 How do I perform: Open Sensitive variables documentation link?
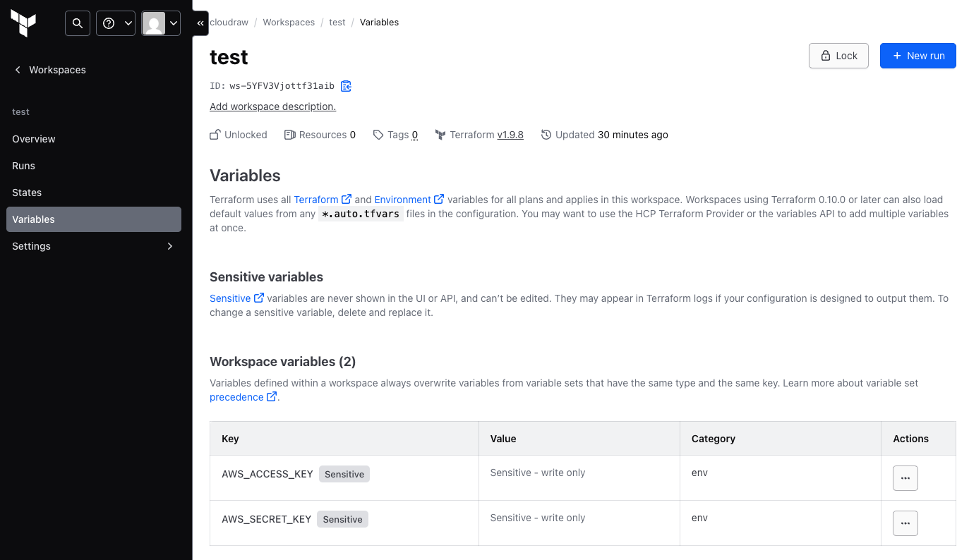tap(236, 298)
